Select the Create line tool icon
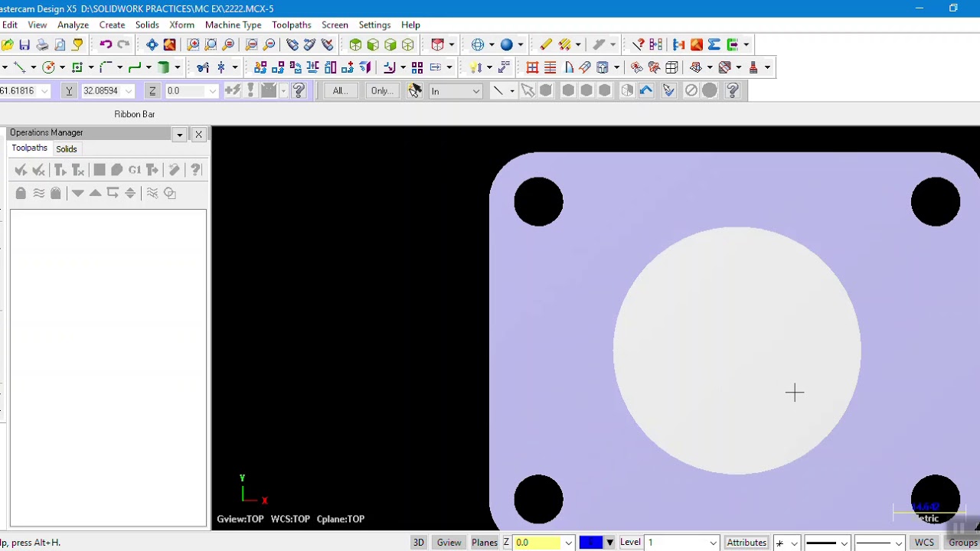This screenshot has width=980, height=551. pos(19,68)
